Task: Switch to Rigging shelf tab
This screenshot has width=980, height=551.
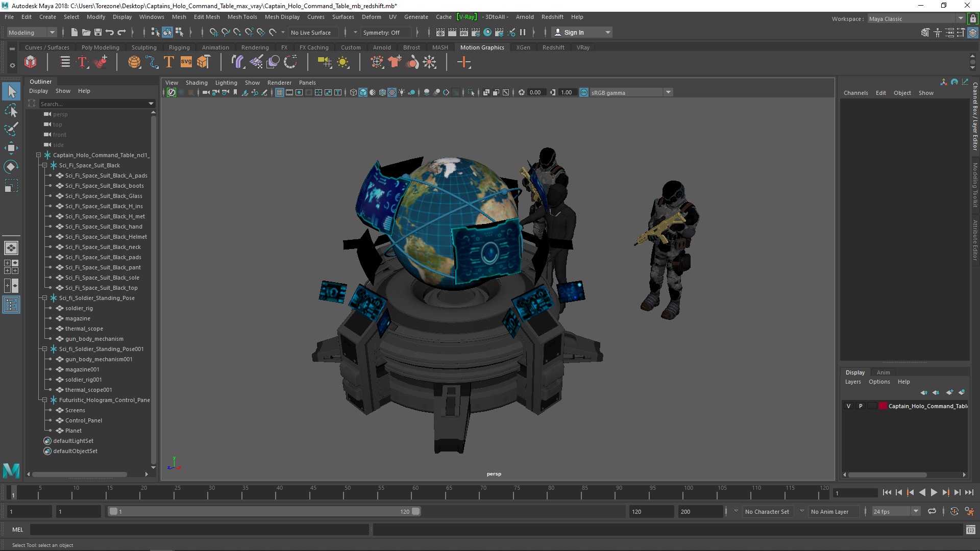Action: point(179,47)
